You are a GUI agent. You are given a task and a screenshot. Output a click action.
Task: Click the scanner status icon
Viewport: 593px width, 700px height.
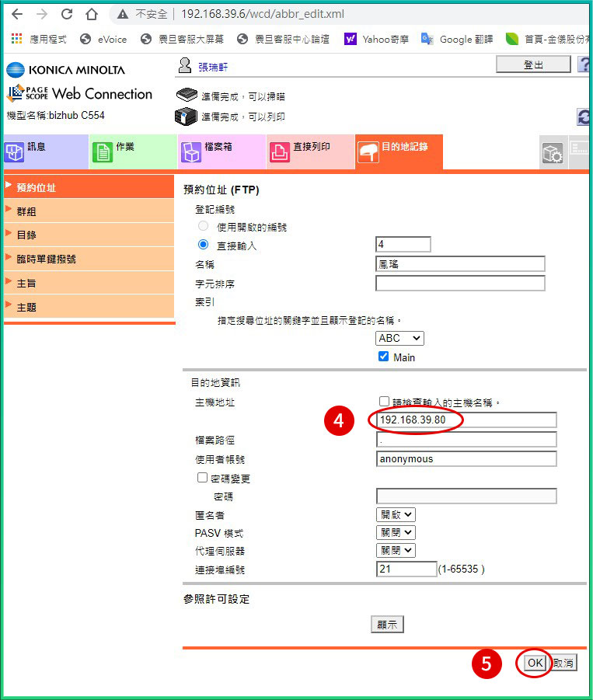187,95
